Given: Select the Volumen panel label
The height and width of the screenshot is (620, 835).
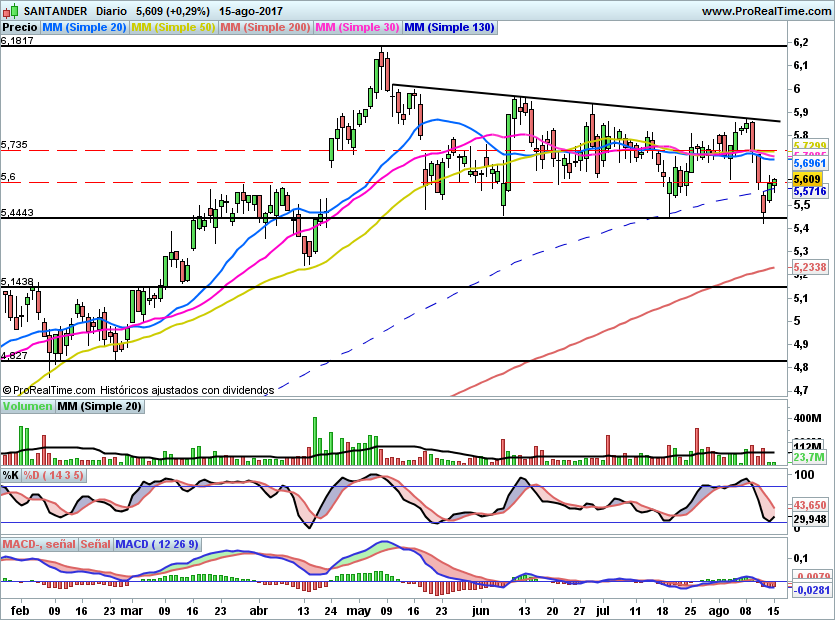Looking at the screenshot, I should coord(27,406).
